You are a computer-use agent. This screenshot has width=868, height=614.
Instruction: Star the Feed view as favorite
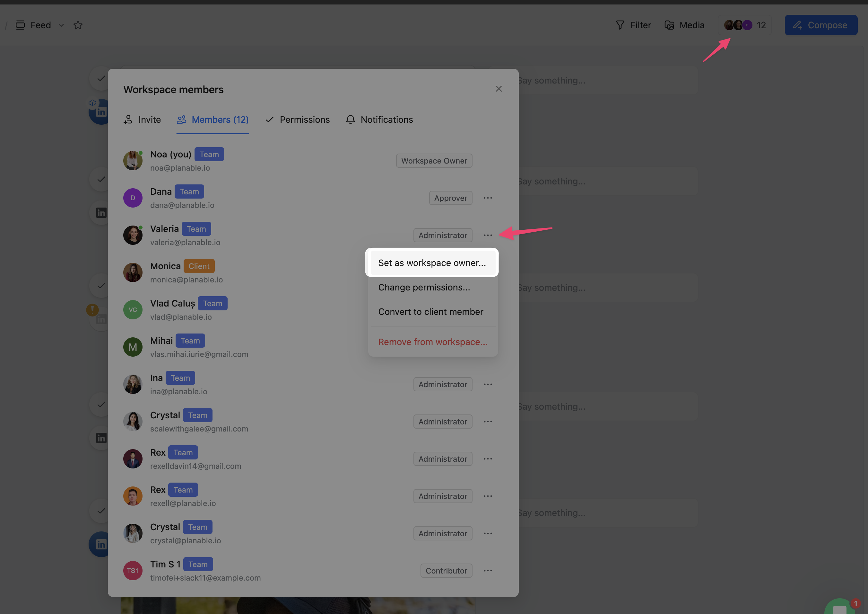(x=78, y=25)
